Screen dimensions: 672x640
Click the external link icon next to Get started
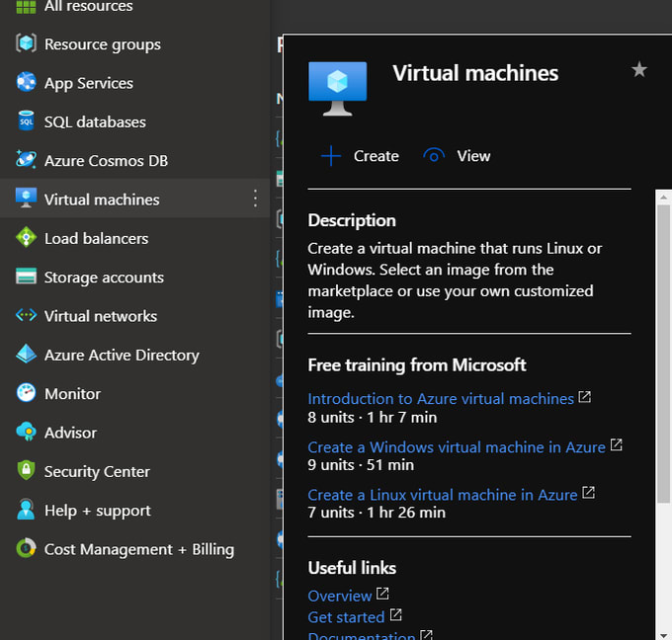(395, 615)
